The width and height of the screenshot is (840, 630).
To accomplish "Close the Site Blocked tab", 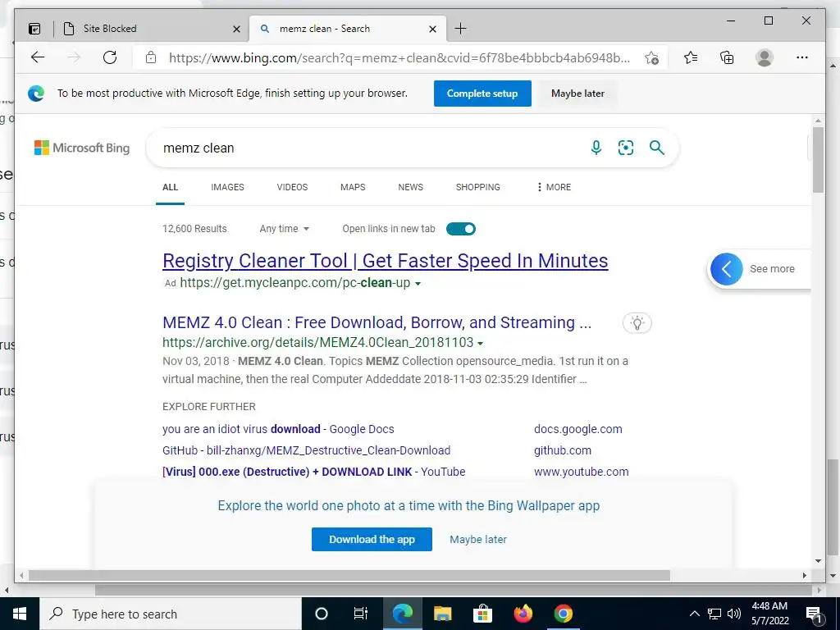I will pos(236,29).
